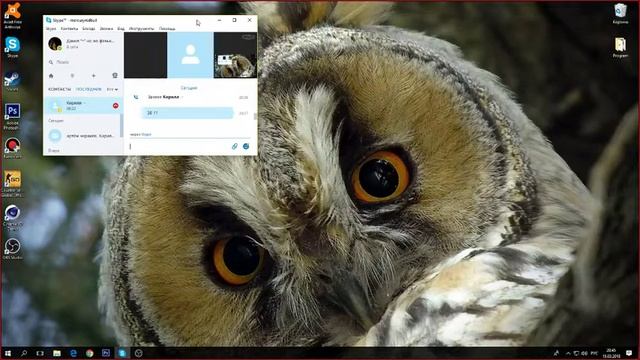Switch input language РУС indicator
Image resolution: width=640 pixels, height=360 pixels.
(595, 353)
